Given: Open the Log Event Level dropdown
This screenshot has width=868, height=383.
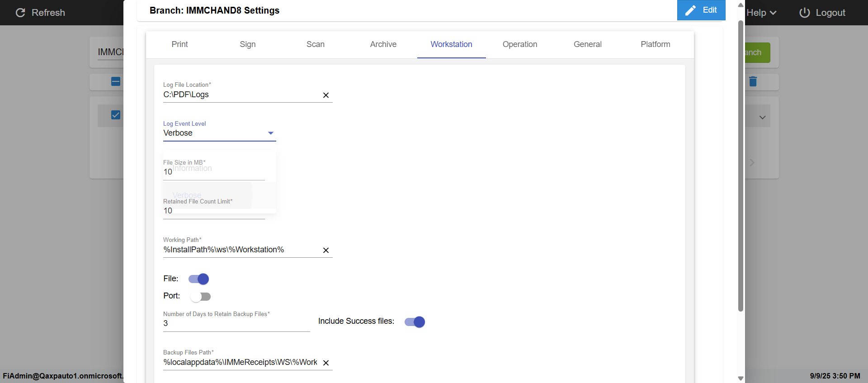Looking at the screenshot, I should [219, 133].
